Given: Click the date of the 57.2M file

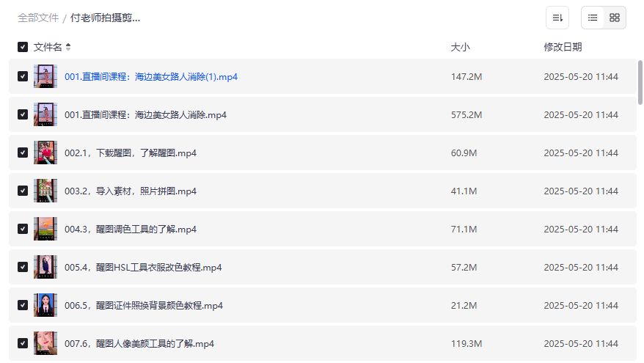Looking at the screenshot, I should (581, 268).
